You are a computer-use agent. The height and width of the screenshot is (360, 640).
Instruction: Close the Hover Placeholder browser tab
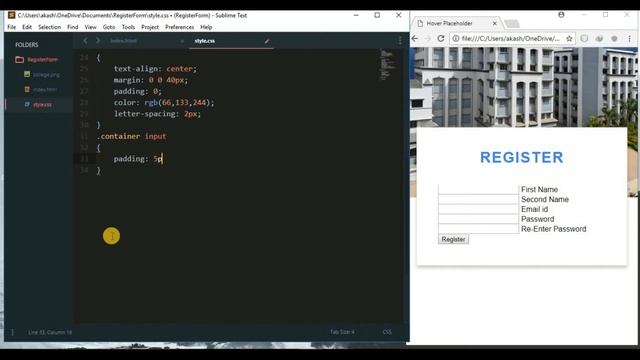click(x=495, y=23)
